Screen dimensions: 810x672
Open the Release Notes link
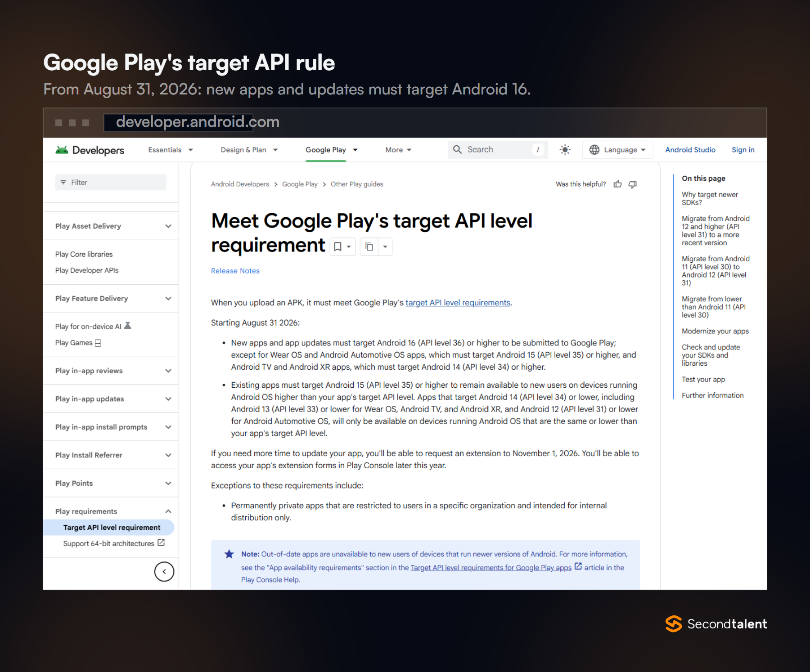click(x=235, y=271)
